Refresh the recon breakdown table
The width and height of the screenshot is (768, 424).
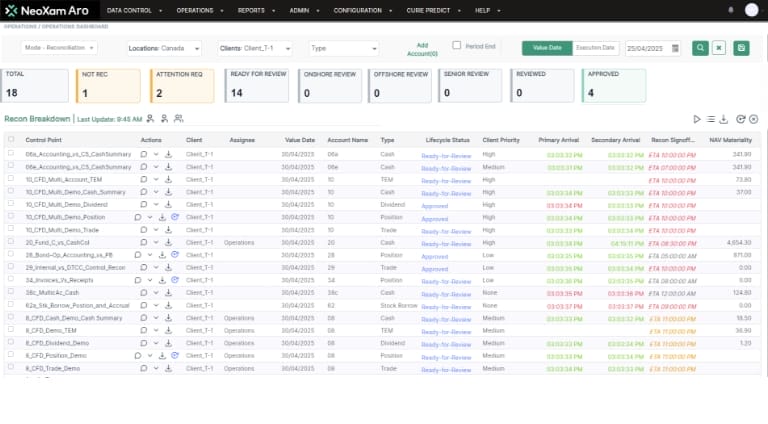739,119
